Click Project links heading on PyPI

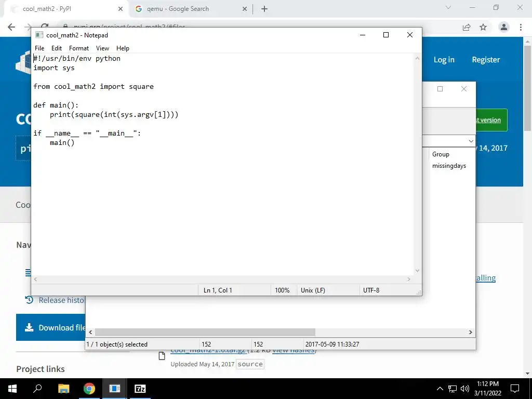[41, 369]
